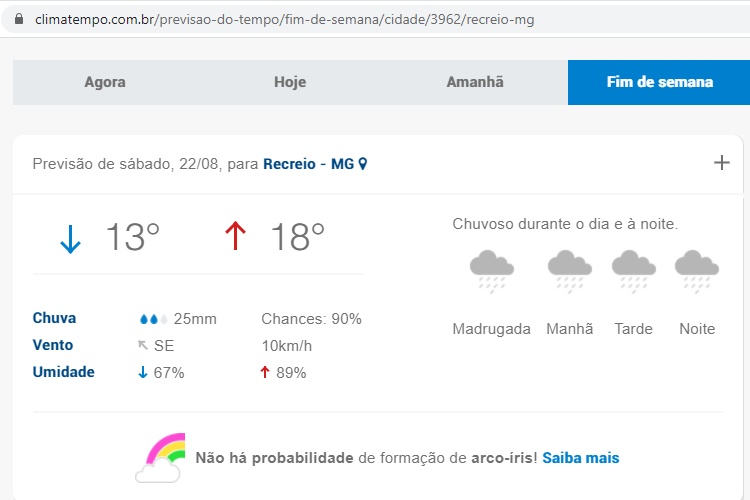Expand the Saturday forecast with plus button
750x500 pixels.
(x=722, y=163)
